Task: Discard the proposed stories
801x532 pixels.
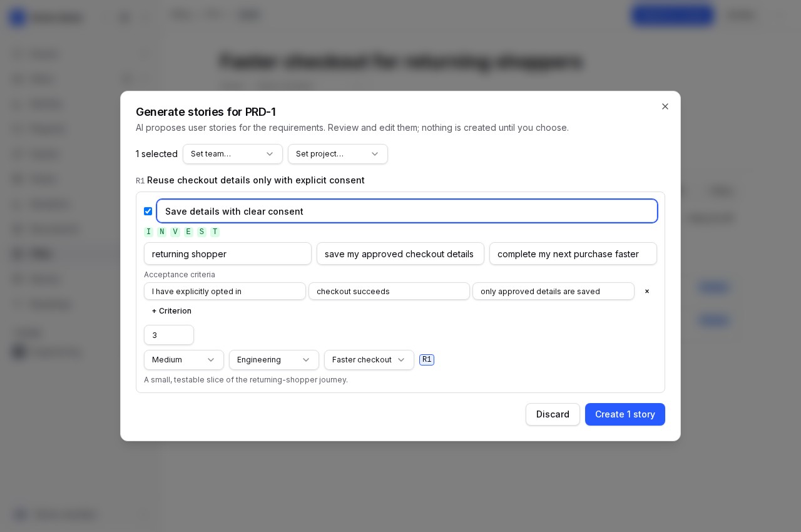Action: click(x=553, y=414)
